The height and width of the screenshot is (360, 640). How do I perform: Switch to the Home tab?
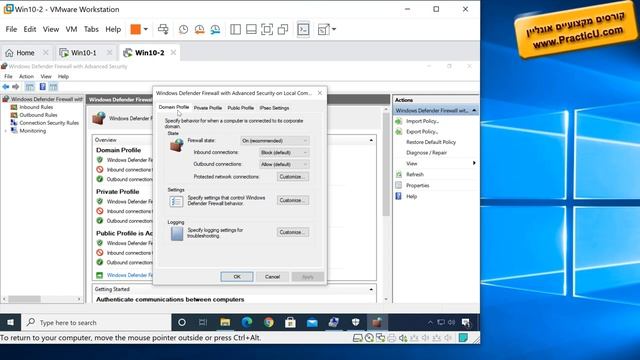point(25,53)
